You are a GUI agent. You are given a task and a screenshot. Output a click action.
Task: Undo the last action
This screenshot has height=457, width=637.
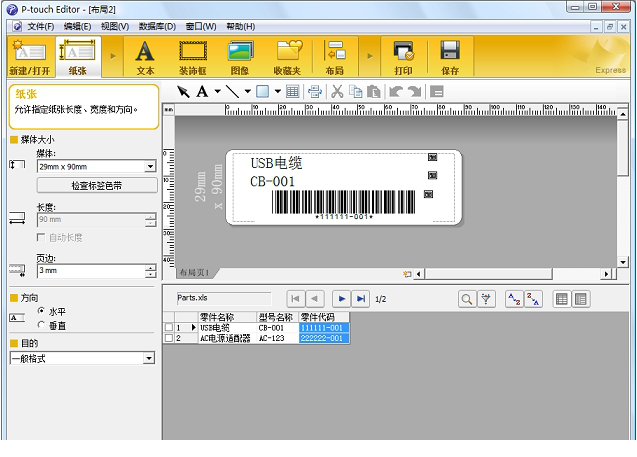click(x=396, y=92)
